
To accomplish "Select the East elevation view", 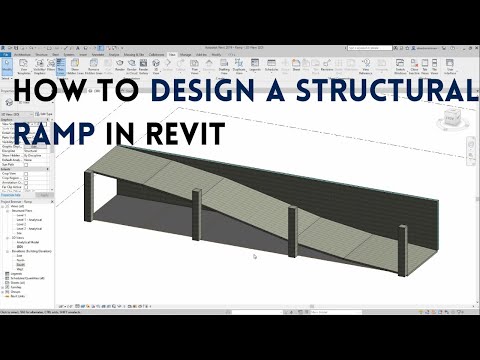I will tap(20, 256).
